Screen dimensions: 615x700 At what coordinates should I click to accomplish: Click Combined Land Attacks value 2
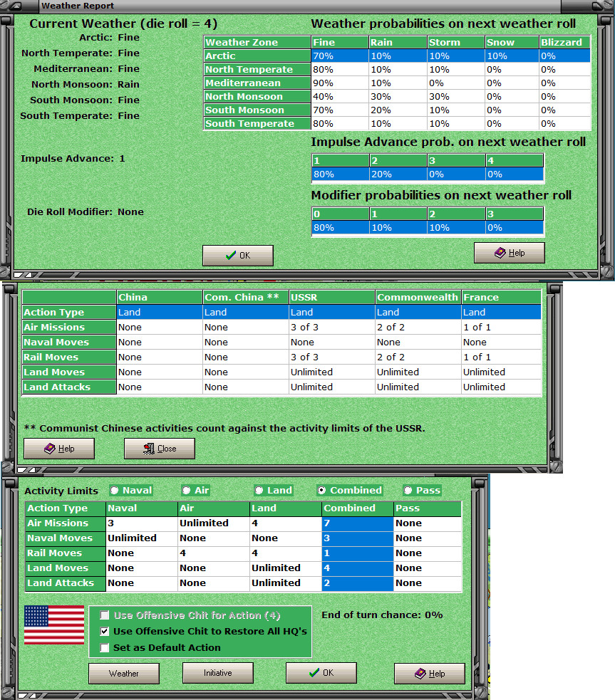(357, 583)
